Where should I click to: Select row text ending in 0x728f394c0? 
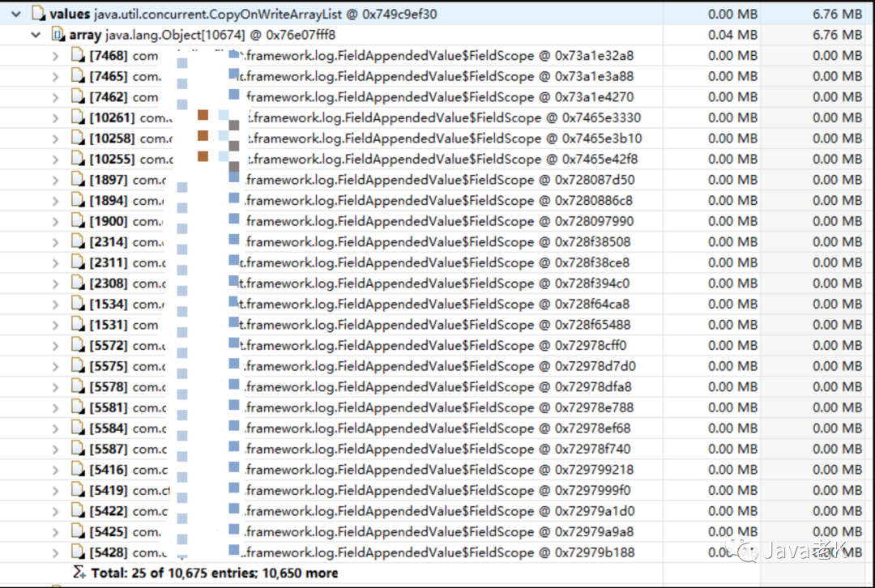coord(360,283)
